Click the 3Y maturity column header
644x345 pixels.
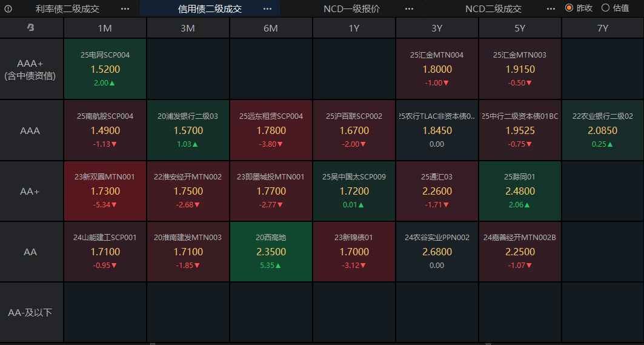click(x=437, y=28)
